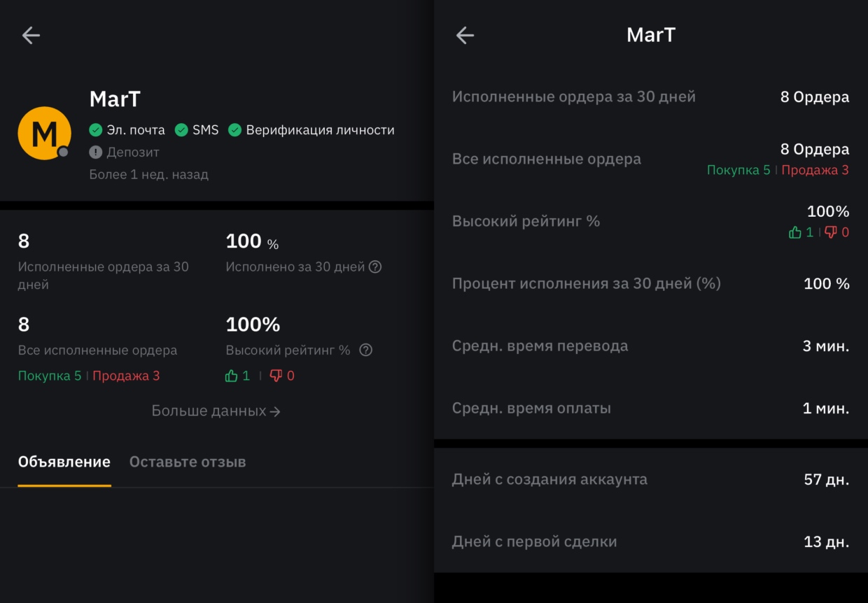
Task: Click red thumbs-down icon in details panel
Action: pyautogui.click(x=831, y=232)
